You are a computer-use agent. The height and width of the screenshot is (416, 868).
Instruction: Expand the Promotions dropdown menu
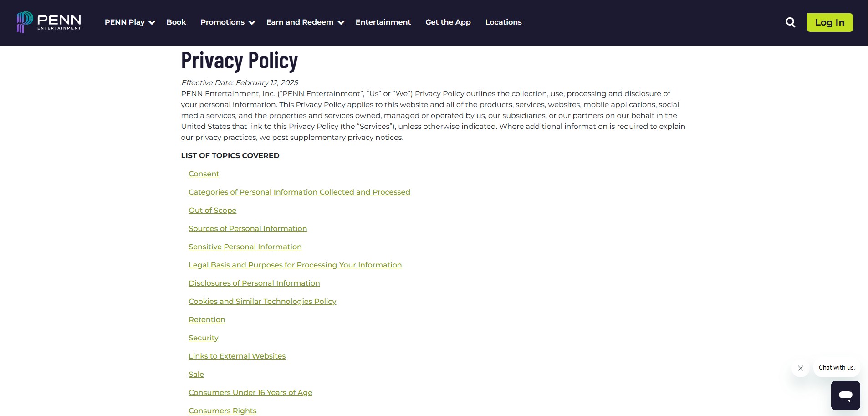(228, 22)
